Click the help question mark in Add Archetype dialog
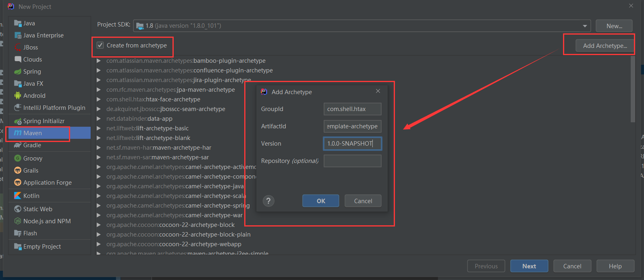This screenshot has width=644, height=280. (x=268, y=201)
